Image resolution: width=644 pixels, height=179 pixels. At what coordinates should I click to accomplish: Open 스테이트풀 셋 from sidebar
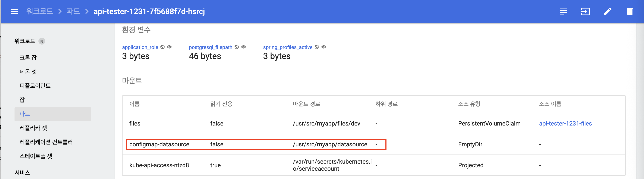coord(36,156)
